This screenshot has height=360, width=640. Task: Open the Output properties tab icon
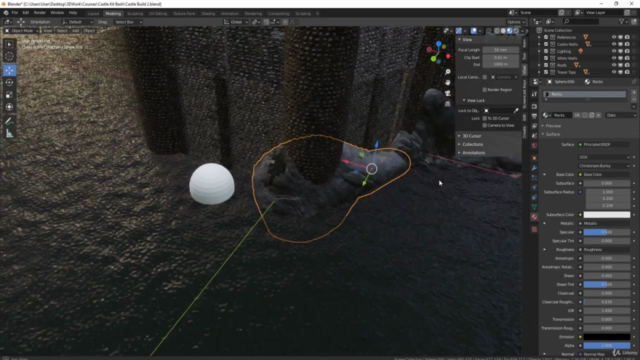point(534,116)
